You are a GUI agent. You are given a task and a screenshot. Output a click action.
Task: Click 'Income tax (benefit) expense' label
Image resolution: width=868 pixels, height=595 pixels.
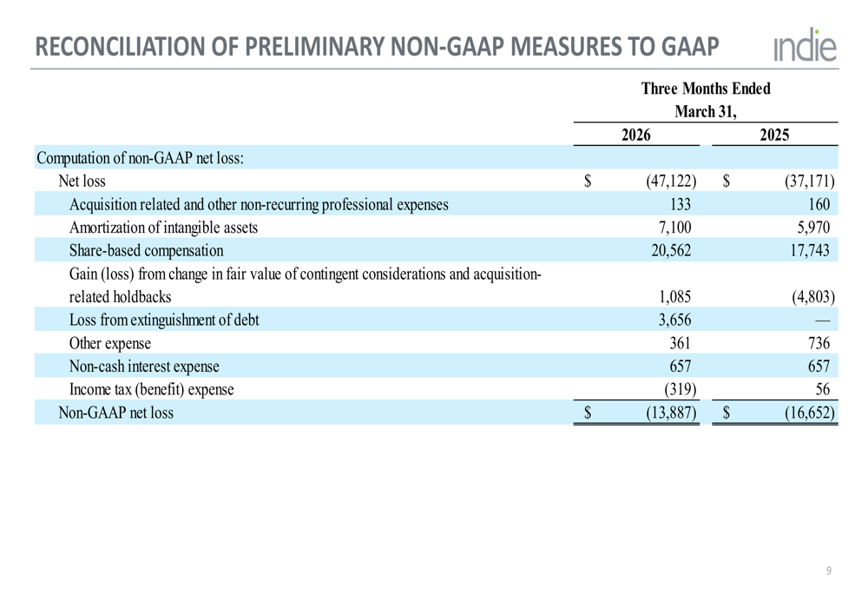point(151,389)
